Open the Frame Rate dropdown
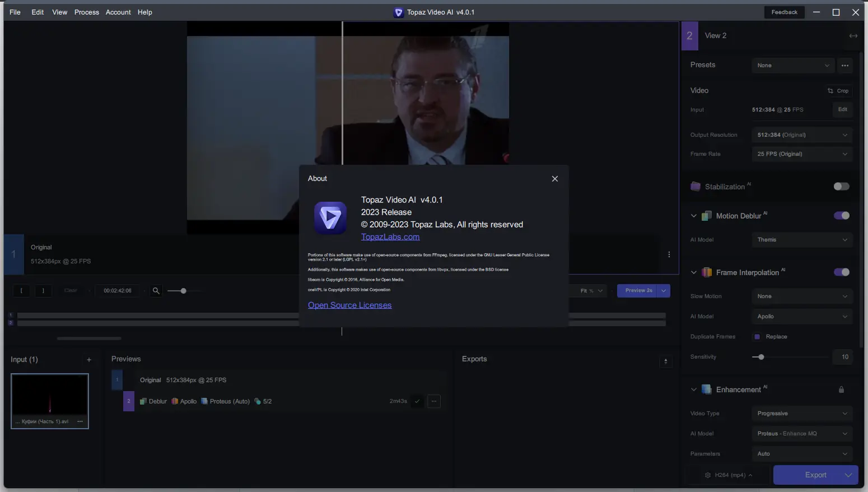 click(x=802, y=154)
